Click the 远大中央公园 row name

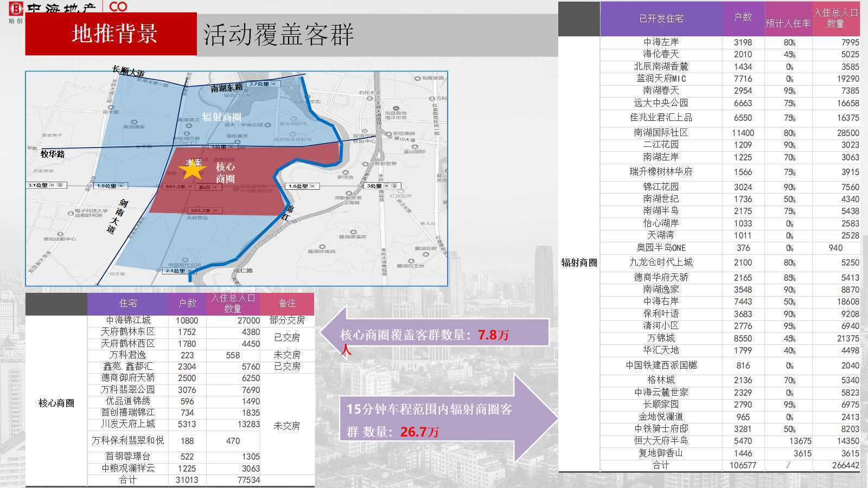pos(661,103)
